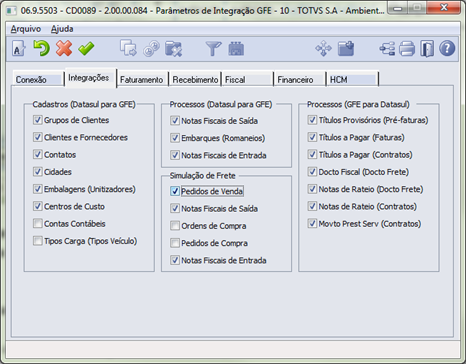466x364 pixels.
Task: Click the folder with X icon
Action: click(x=173, y=49)
